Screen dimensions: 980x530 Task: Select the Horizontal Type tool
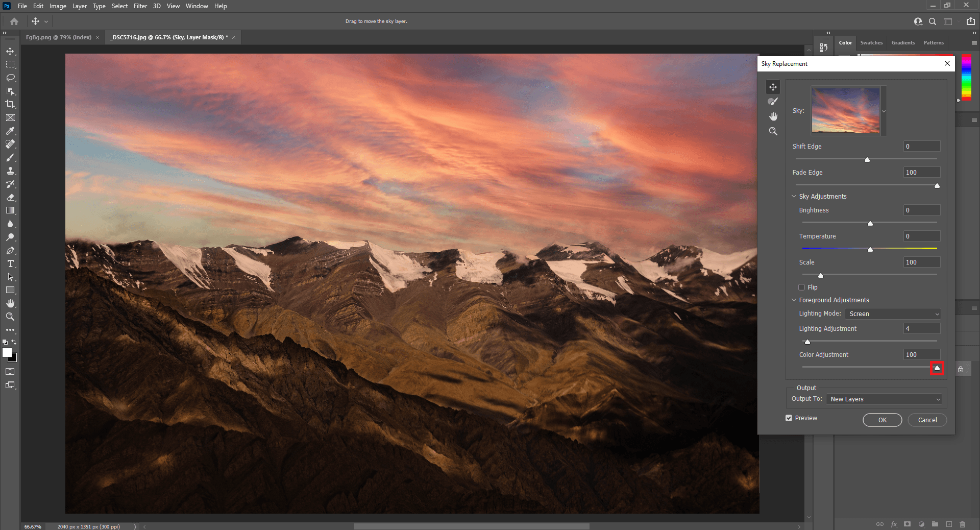pyautogui.click(x=10, y=264)
